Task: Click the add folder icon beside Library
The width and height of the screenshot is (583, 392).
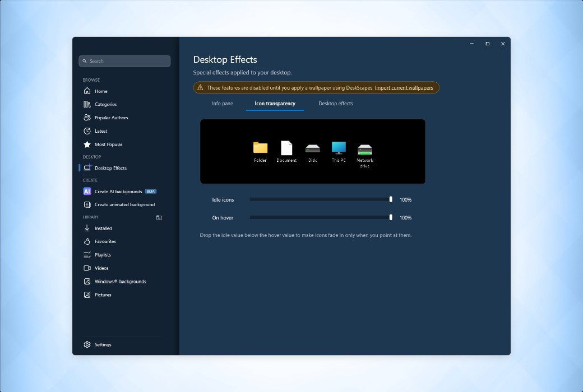Action: 159,218
